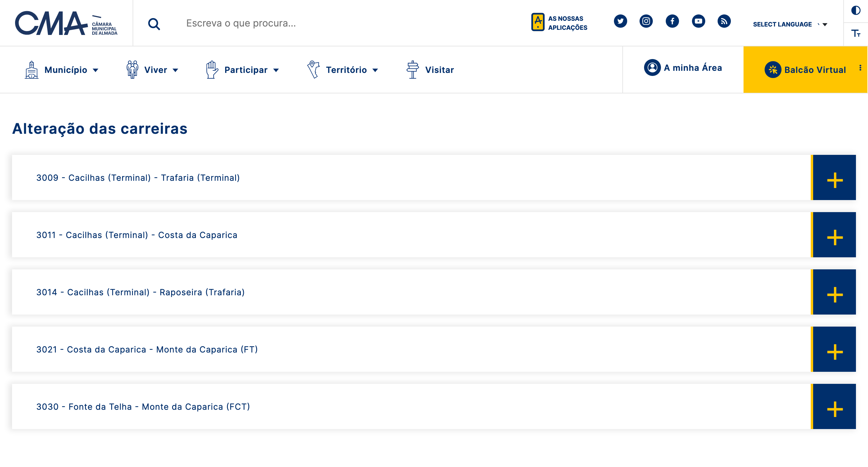This screenshot has width=868, height=467.
Task: Select '3009 - Cacilhas (Terminal) - Trafaria (Terminal)' text
Action: click(x=138, y=177)
